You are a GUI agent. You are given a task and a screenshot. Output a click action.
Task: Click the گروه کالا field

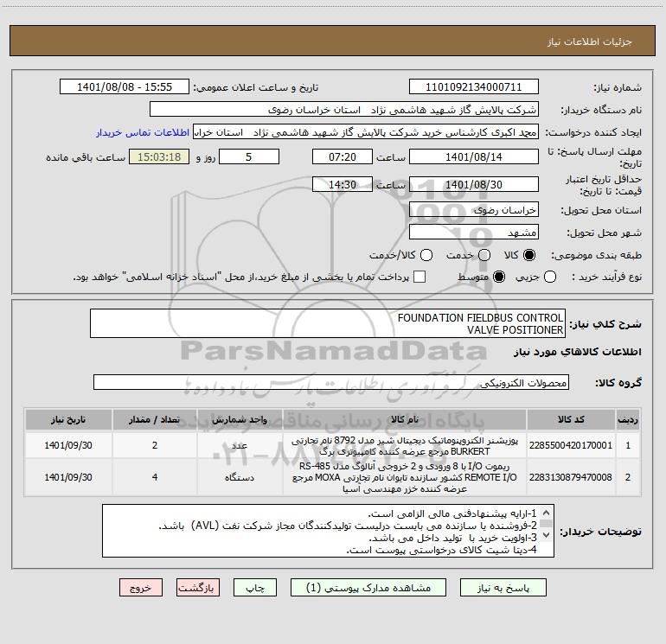331,382
